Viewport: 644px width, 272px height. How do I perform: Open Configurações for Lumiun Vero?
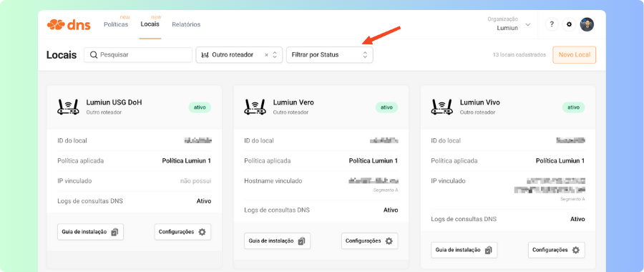(370, 241)
